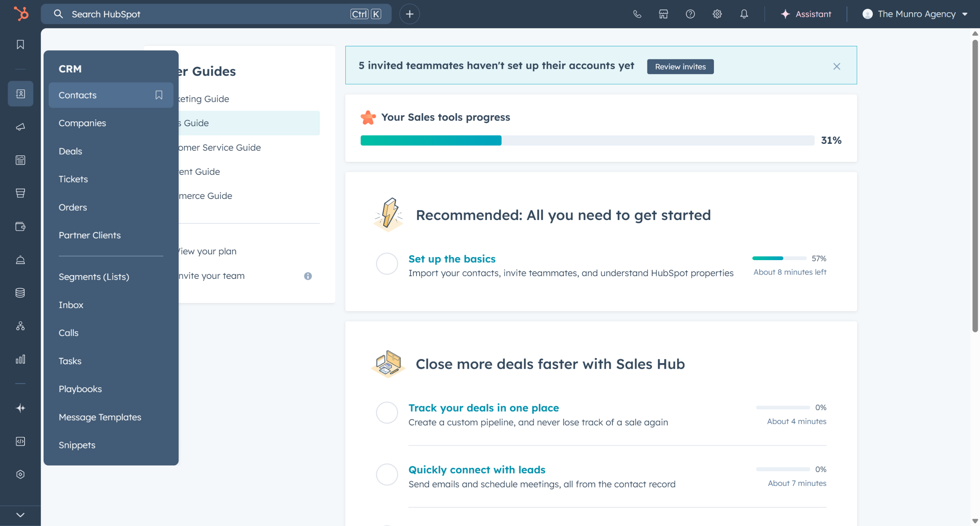Screen dimensions: 980x526
Task: Open the notifications bell icon
Action: pyautogui.click(x=744, y=14)
